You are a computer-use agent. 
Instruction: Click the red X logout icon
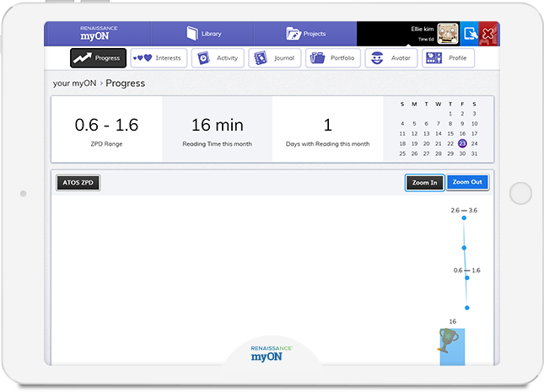pos(488,34)
